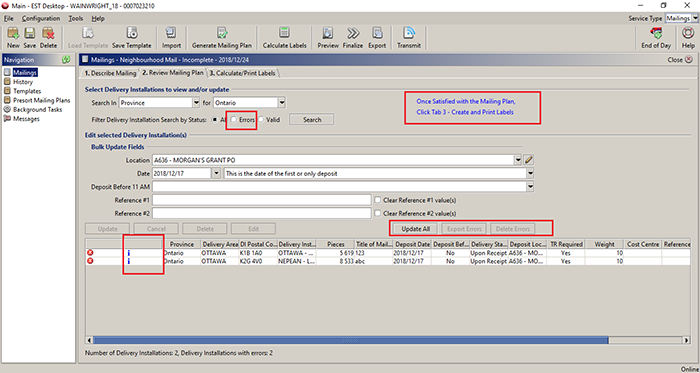
Task: Click the New toolbar icon
Action: click(13, 33)
